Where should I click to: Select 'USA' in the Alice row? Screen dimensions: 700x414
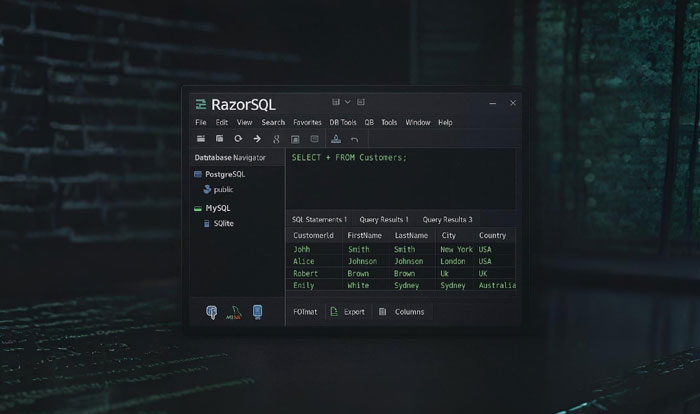point(485,261)
